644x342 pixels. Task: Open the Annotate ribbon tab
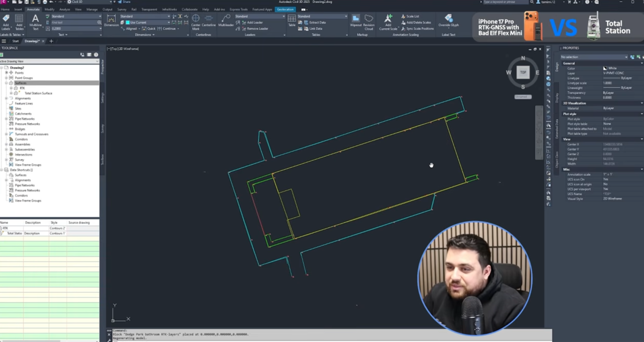(33, 9)
